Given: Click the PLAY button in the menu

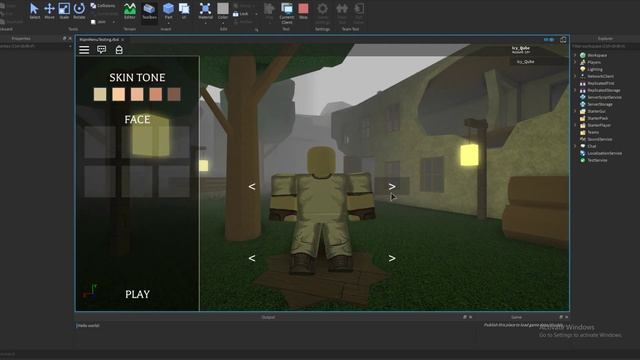Looking at the screenshot, I should [x=137, y=294].
